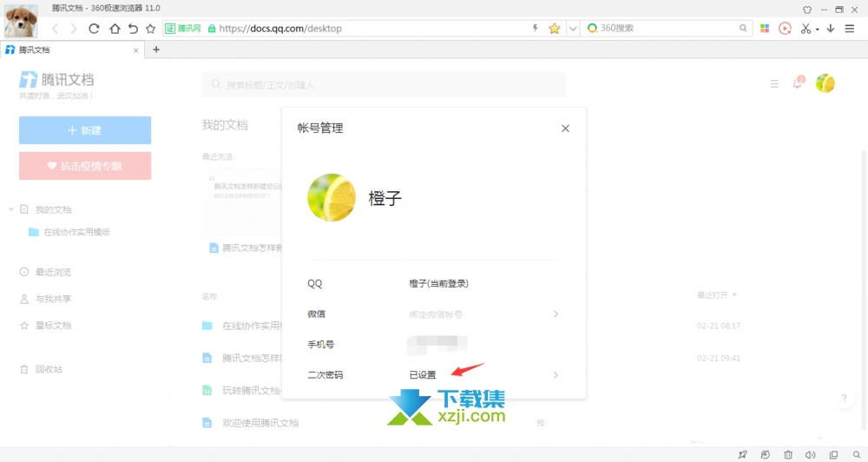Click the restore/undo closed tab icon
The image size is (868, 462).
pos(133,29)
